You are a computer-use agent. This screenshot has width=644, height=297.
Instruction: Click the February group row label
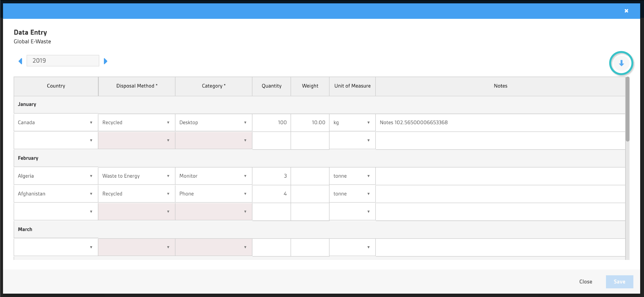(28, 158)
